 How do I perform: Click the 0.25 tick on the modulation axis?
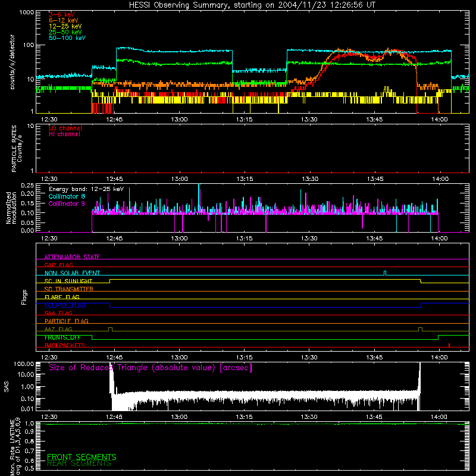coord(27,186)
